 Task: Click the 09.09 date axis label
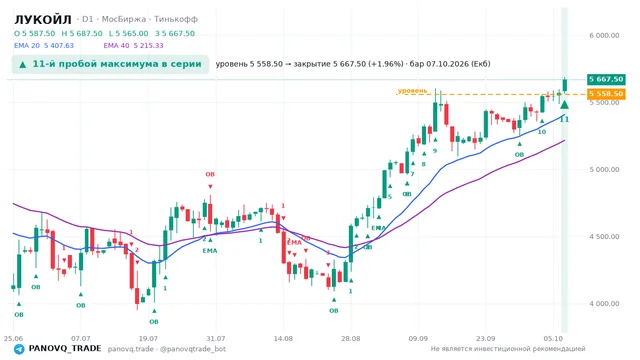418,339
